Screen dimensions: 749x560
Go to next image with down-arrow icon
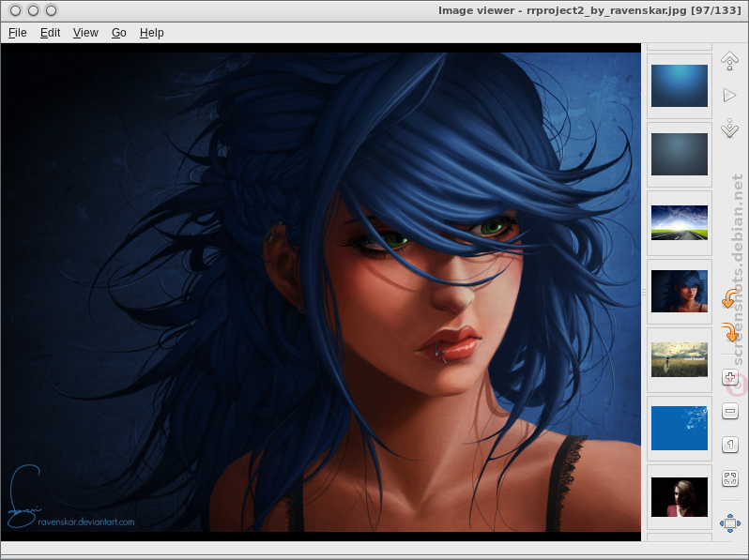click(x=730, y=129)
